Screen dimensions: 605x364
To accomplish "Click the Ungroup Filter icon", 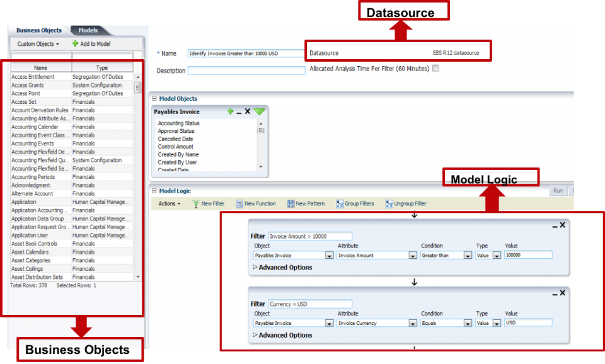I will tap(406, 203).
